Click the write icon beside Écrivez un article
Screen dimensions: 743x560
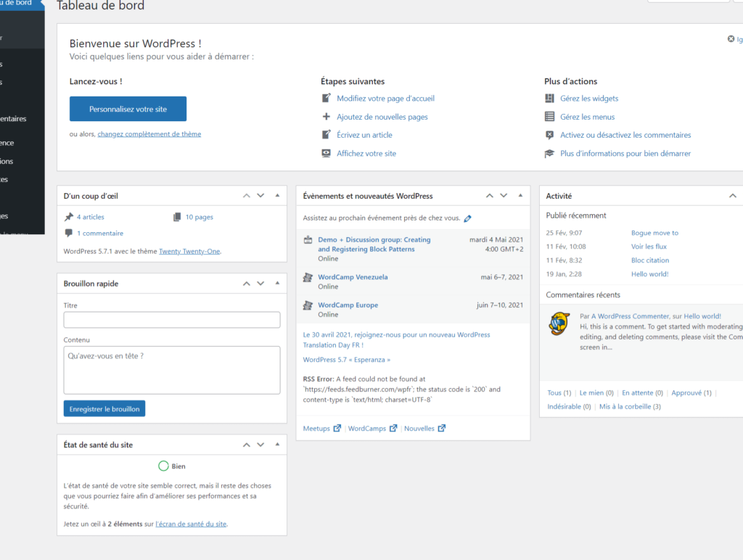coord(326,134)
